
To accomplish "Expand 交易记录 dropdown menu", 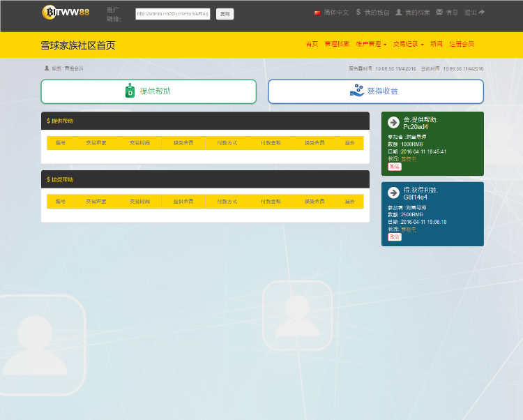I will point(408,44).
